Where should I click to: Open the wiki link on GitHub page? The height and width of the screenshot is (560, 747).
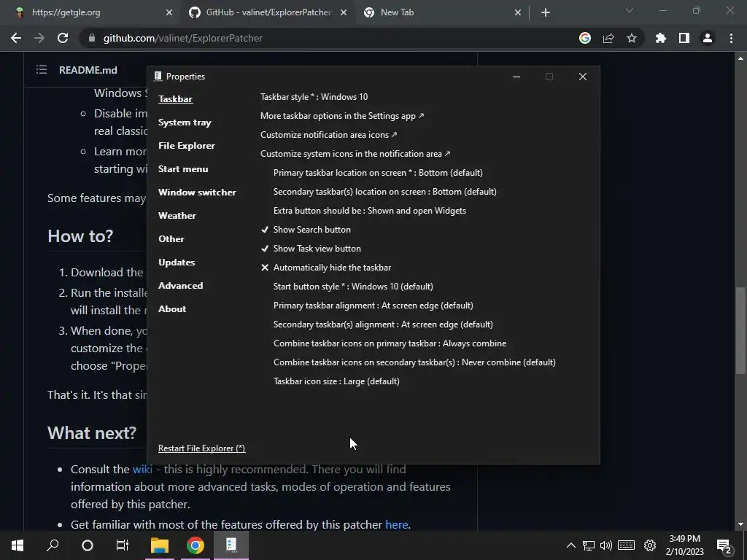[142, 470]
